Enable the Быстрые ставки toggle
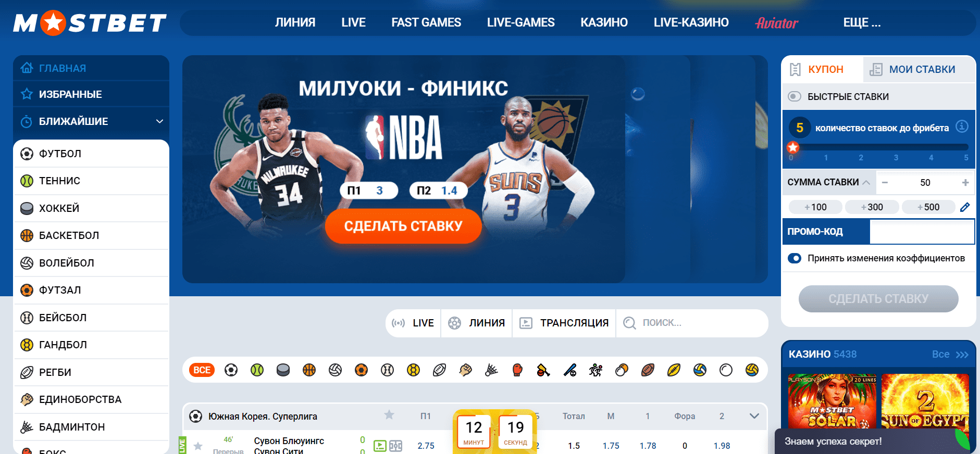 795,96
